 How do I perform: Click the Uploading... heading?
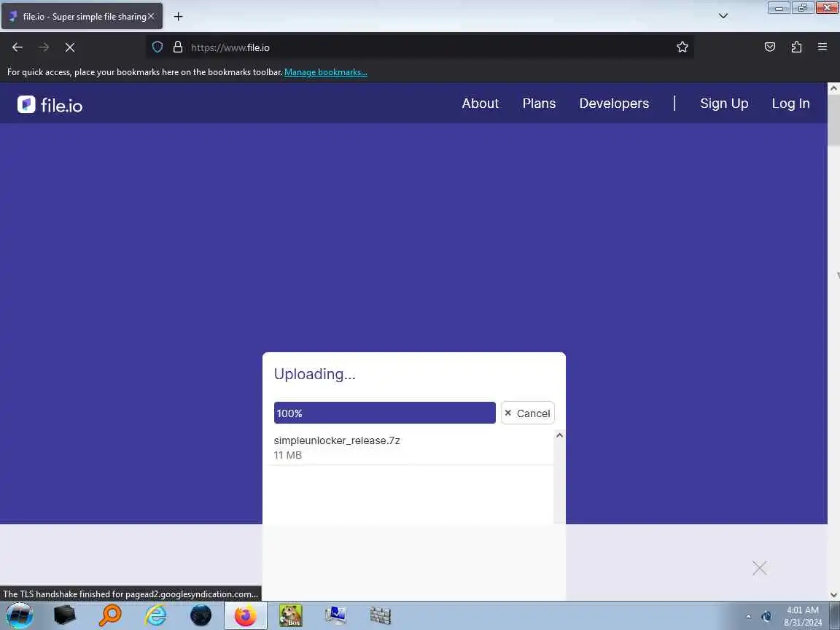pyautogui.click(x=314, y=374)
